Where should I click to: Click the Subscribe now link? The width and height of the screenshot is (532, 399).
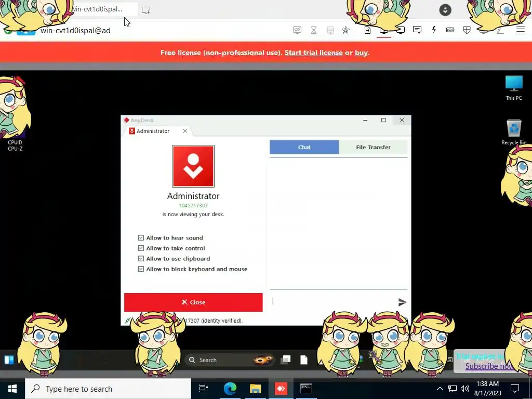pyautogui.click(x=489, y=366)
